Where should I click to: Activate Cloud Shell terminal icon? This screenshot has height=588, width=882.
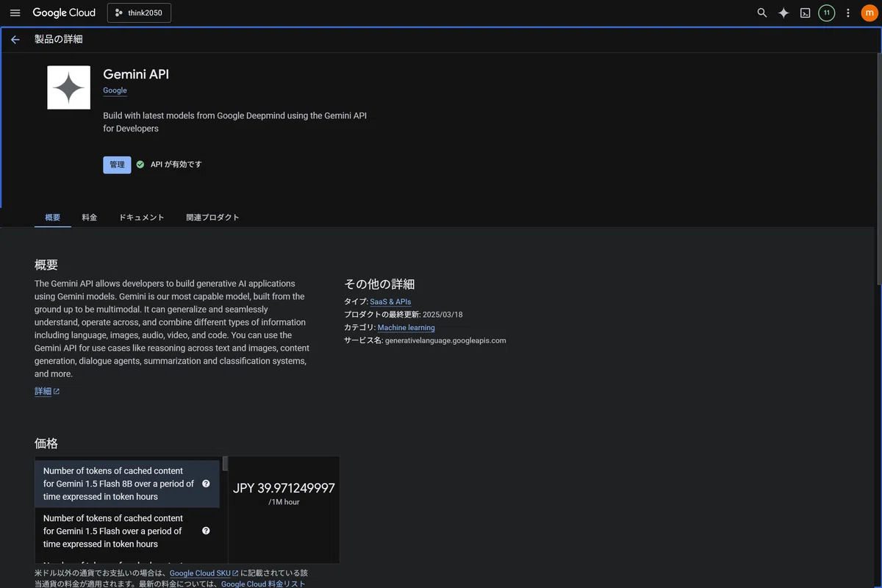pos(805,12)
